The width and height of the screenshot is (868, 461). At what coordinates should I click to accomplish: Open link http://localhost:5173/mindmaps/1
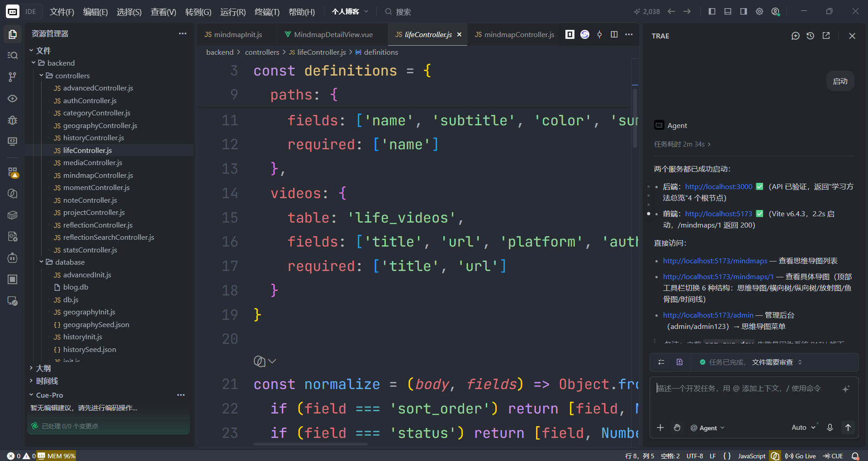click(x=718, y=276)
